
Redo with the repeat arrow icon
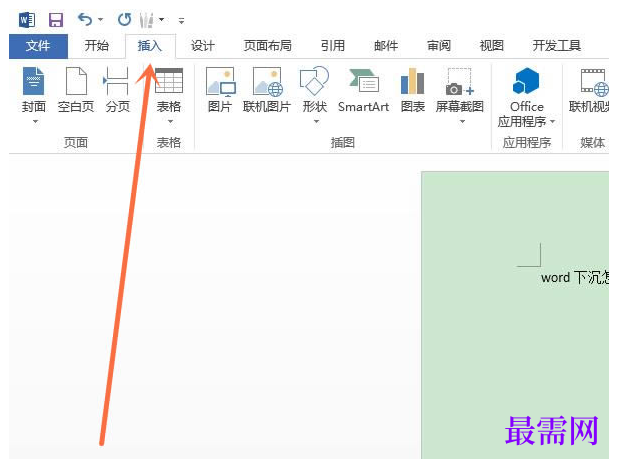(124, 19)
